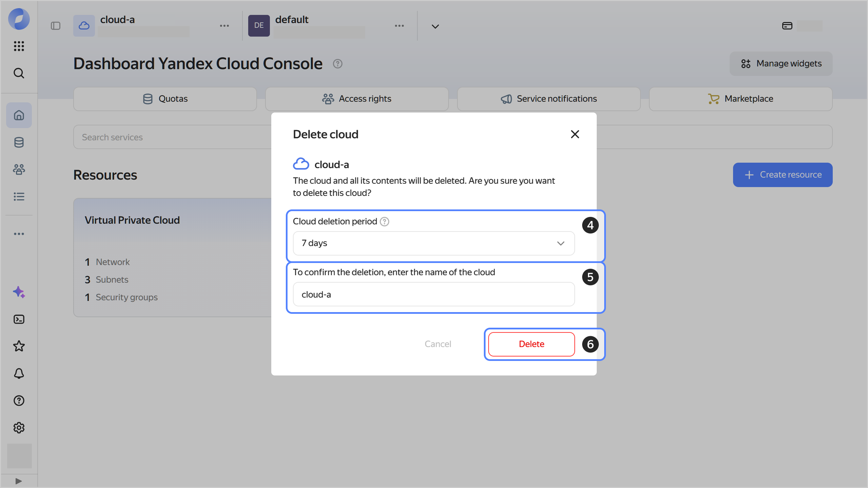The width and height of the screenshot is (868, 488).
Task: Close the Delete cloud dialog
Action: 575,134
